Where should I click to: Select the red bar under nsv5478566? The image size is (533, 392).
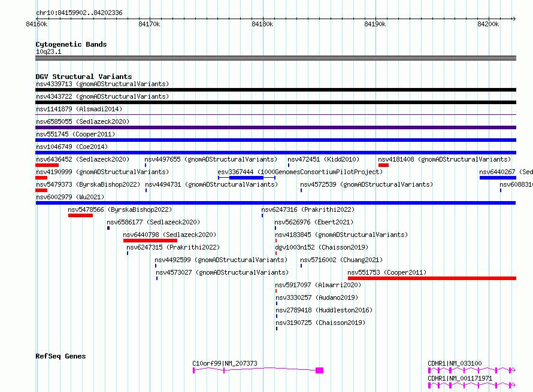click(x=81, y=215)
